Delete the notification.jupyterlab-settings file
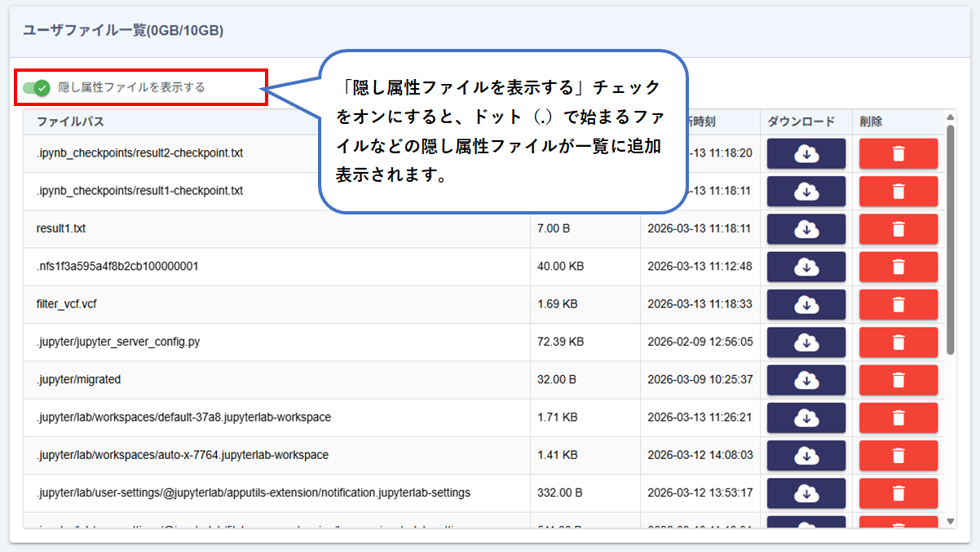This screenshot has width=980, height=552. click(x=898, y=493)
